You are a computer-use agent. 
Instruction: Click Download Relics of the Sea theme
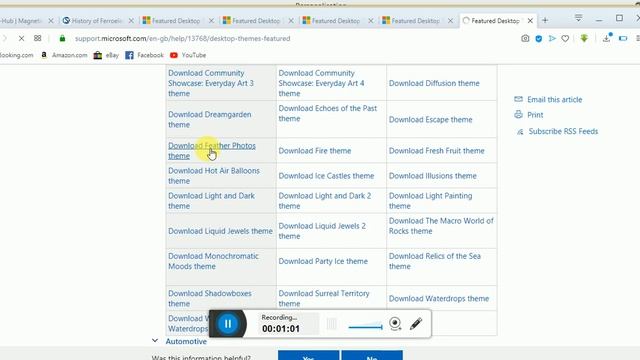click(434, 261)
